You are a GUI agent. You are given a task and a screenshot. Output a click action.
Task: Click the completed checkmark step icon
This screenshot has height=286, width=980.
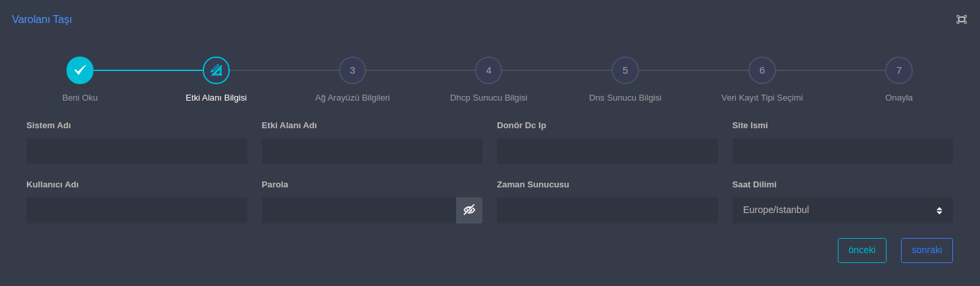point(80,70)
